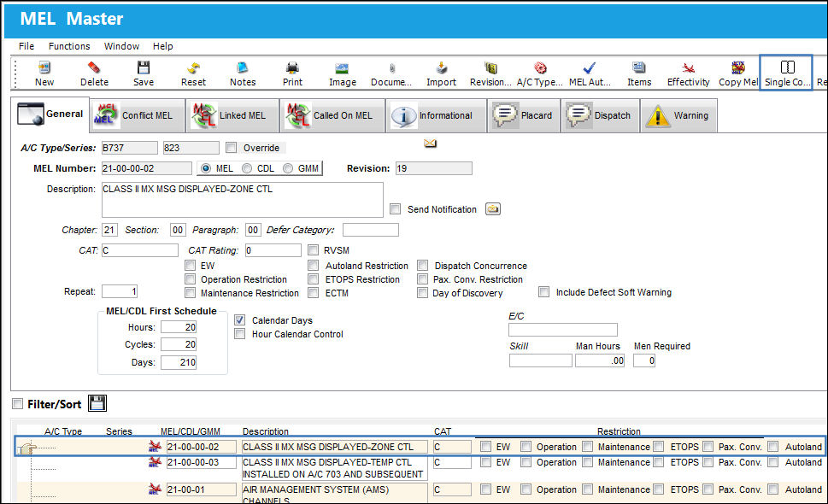Image resolution: width=828 pixels, height=504 pixels.
Task: Open the Window menu
Action: pos(121,46)
